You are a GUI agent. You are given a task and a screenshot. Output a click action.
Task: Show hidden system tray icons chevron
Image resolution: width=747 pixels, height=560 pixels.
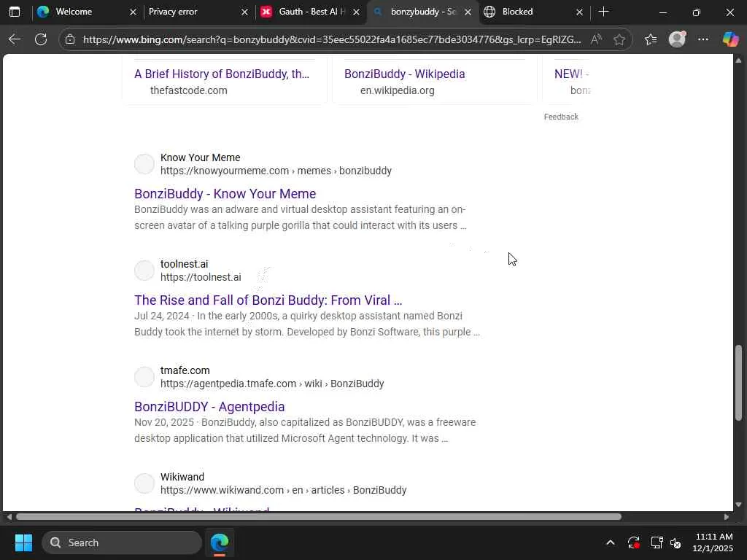click(611, 542)
